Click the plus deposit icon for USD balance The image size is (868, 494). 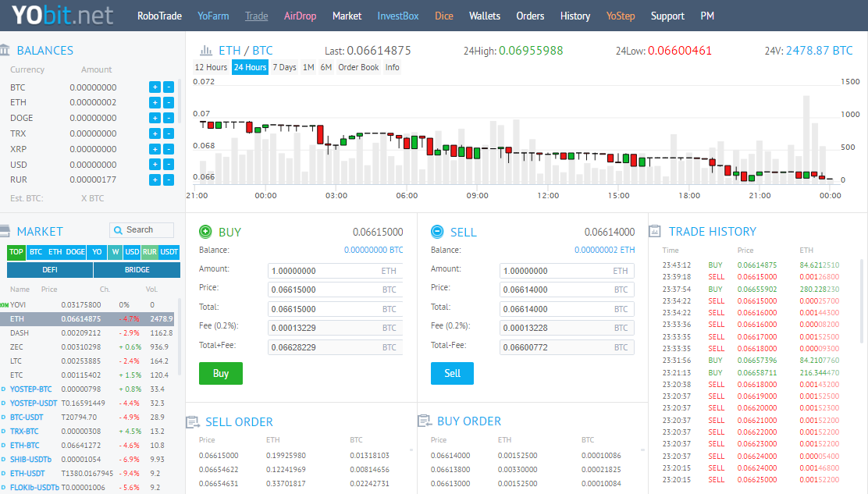coord(155,165)
